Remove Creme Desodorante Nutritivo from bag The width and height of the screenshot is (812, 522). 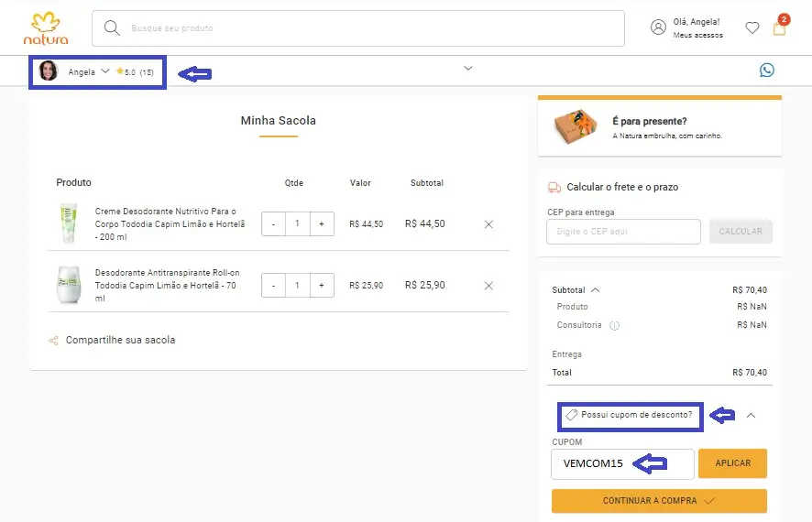[x=488, y=224]
